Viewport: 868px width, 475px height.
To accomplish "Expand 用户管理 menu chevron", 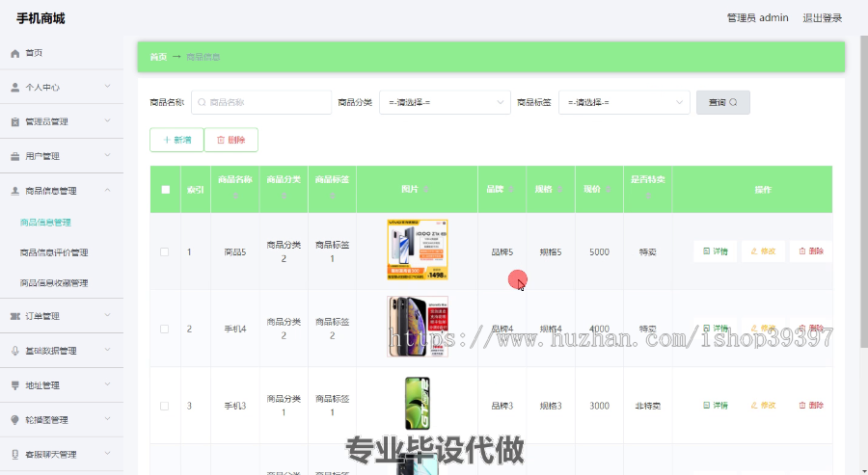I will (x=107, y=155).
